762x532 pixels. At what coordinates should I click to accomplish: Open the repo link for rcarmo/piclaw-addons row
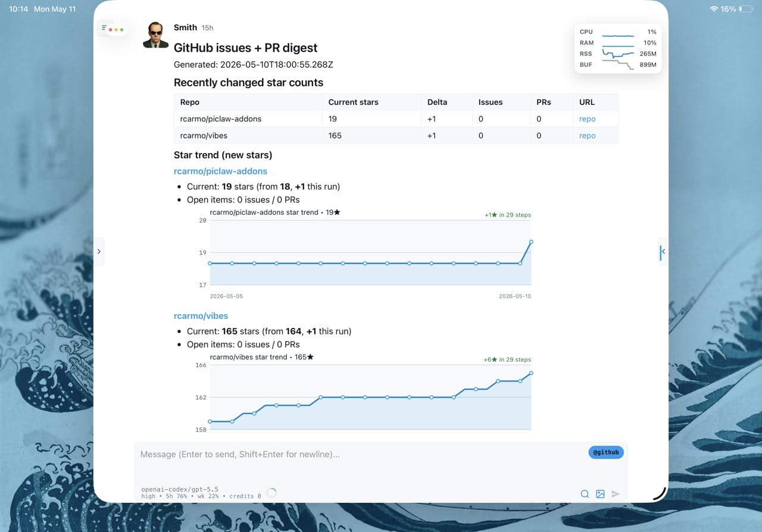587,119
